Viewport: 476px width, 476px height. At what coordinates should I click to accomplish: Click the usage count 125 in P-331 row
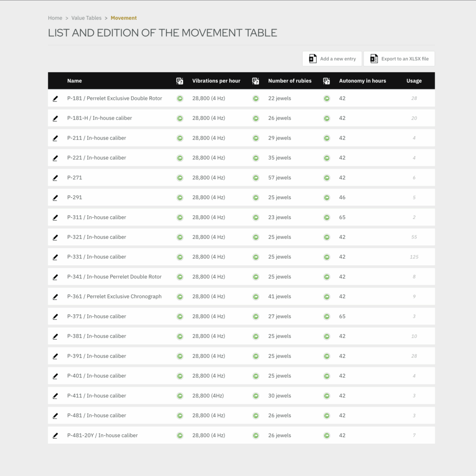point(414,257)
